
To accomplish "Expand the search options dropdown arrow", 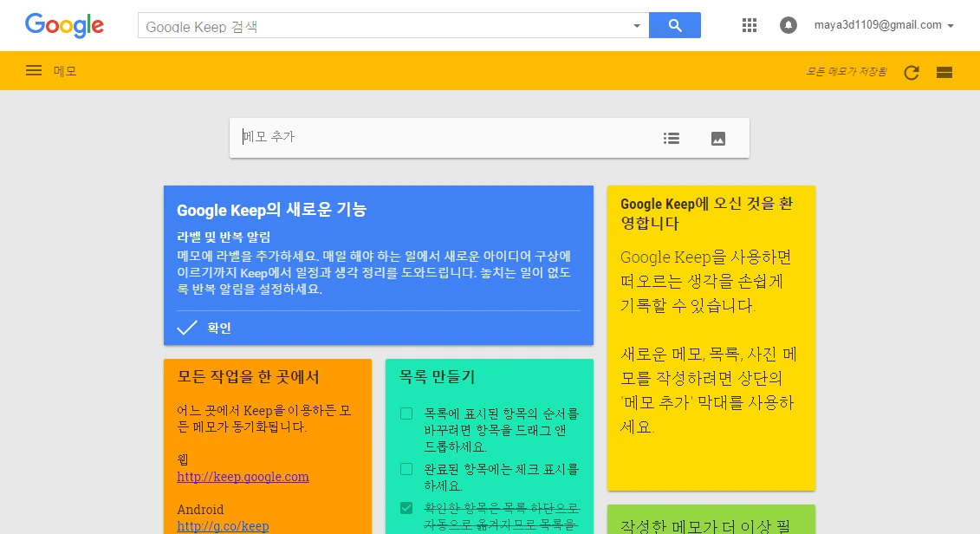I will point(636,26).
